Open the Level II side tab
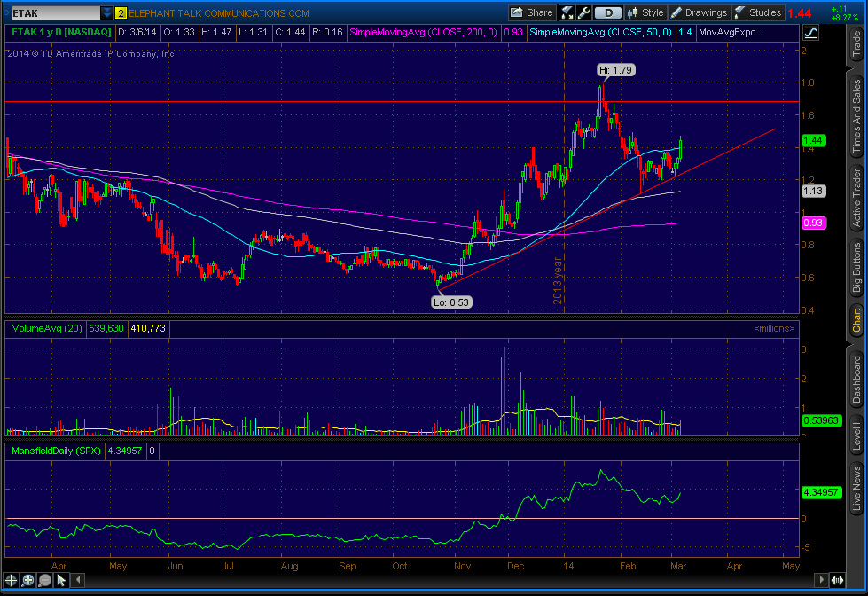 click(x=856, y=435)
